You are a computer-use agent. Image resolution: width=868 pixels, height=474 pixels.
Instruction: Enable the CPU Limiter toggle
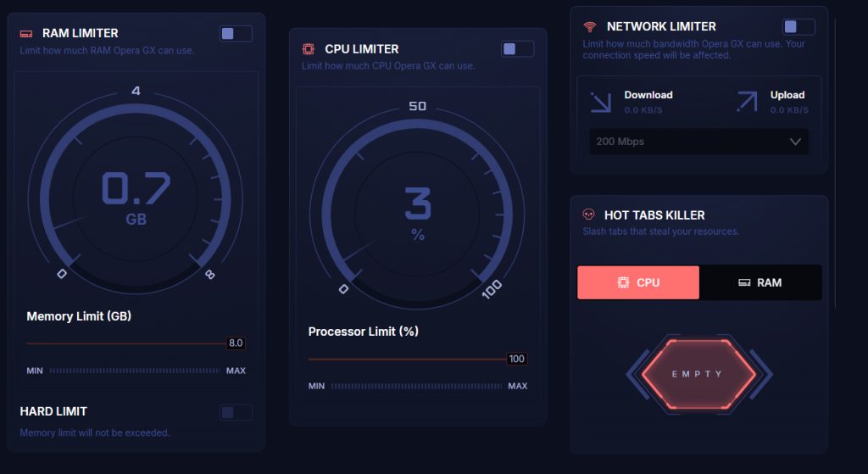pos(518,49)
